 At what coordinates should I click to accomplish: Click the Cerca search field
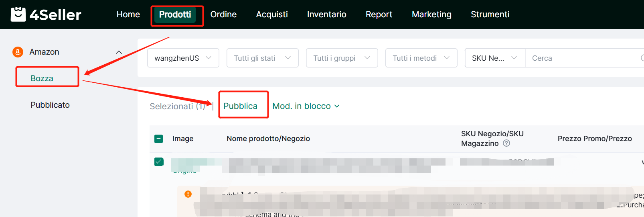coord(581,58)
